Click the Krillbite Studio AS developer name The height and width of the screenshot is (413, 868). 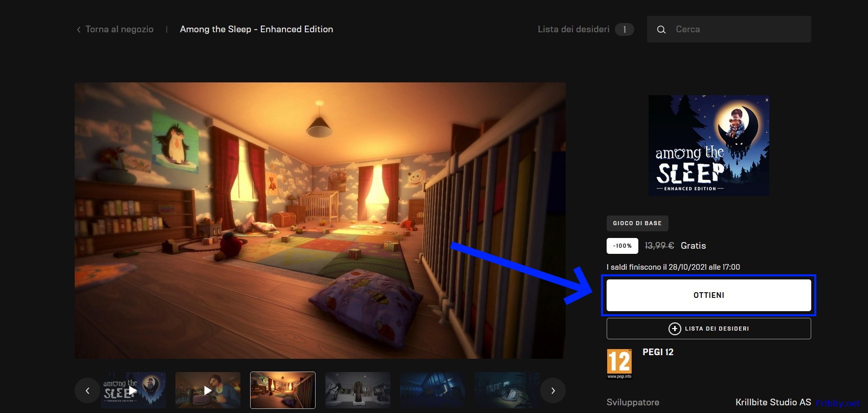773,402
